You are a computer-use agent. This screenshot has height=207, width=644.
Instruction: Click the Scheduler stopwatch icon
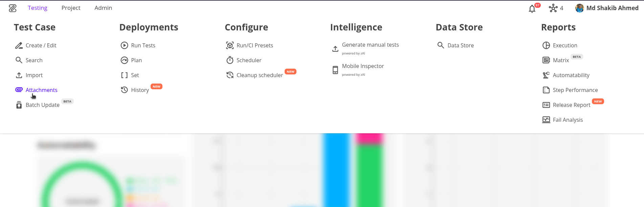[230, 60]
